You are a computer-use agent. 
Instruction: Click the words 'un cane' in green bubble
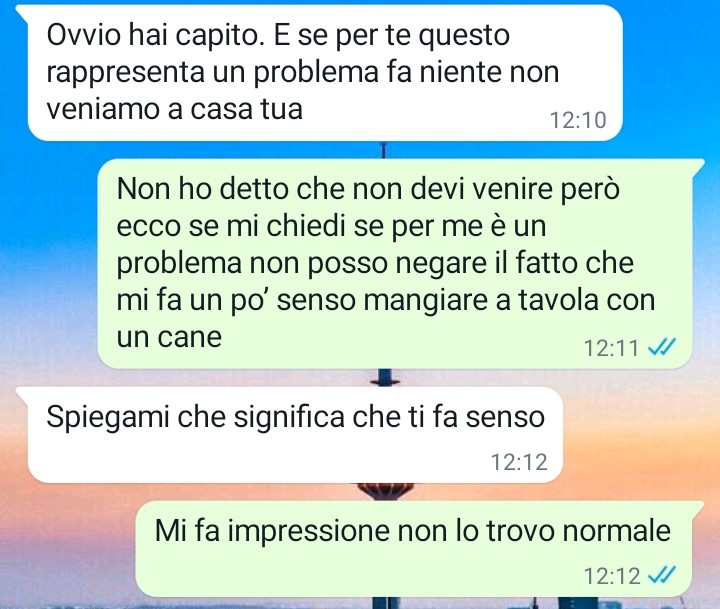[169, 337]
